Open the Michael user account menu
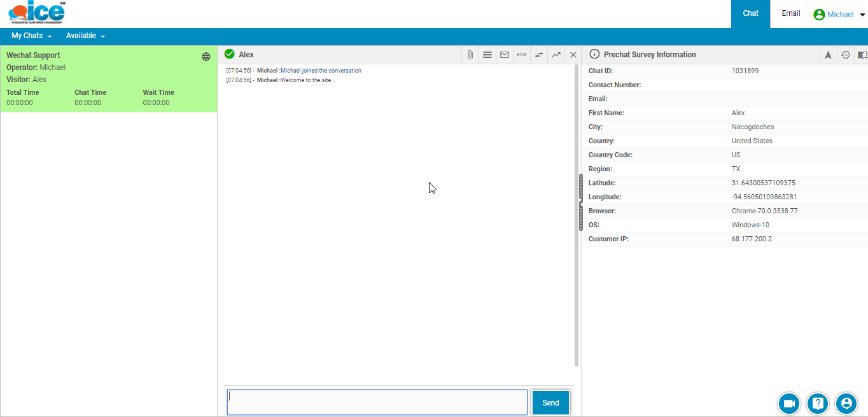 coord(839,14)
